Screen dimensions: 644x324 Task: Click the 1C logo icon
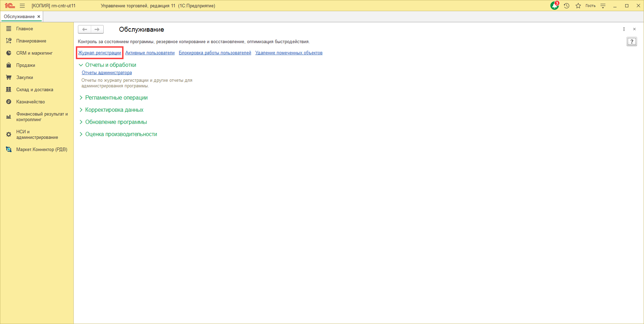(x=10, y=6)
